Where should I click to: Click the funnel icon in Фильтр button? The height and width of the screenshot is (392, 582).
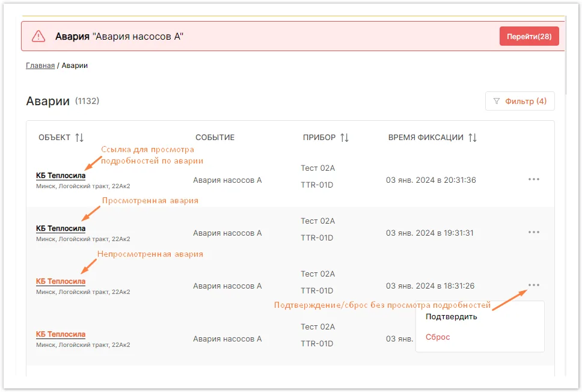(x=496, y=101)
